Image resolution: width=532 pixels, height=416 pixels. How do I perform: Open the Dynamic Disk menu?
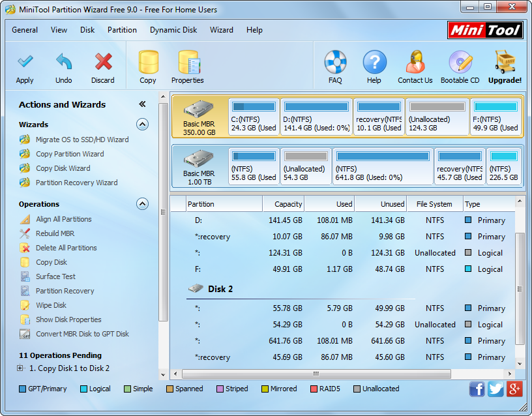tap(173, 30)
